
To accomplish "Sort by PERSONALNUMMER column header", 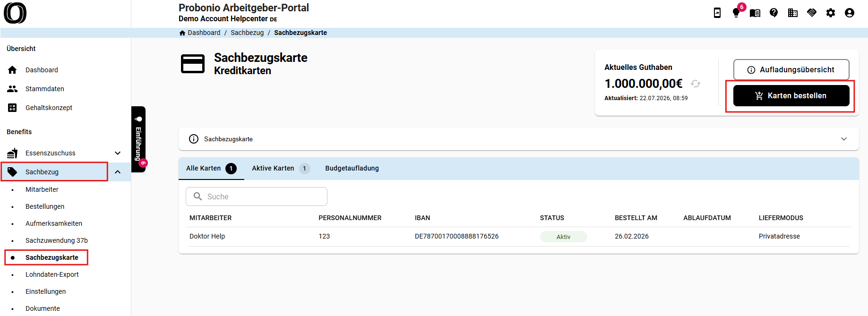I will point(350,218).
